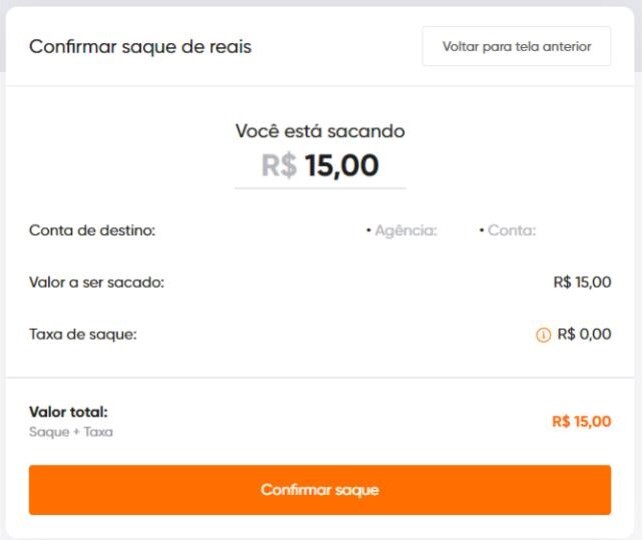Click the Valor a ser sacado label
The width and height of the screenshot is (643, 540).
(97, 283)
